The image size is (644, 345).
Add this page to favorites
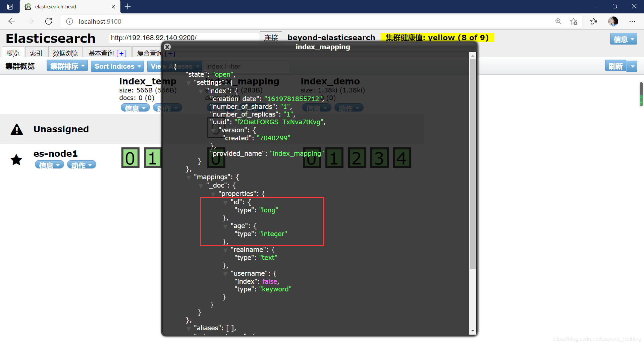574,21
